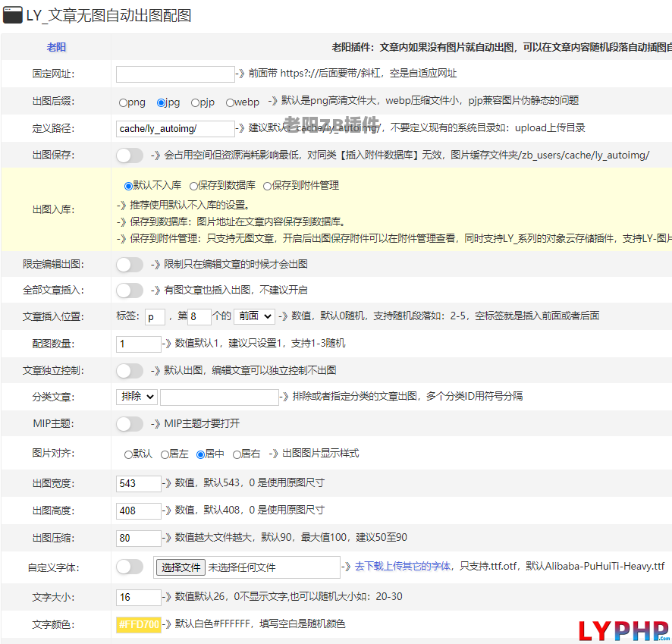Focus the 固定网址 input field
The width and height of the screenshot is (672, 644).
point(175,74)
